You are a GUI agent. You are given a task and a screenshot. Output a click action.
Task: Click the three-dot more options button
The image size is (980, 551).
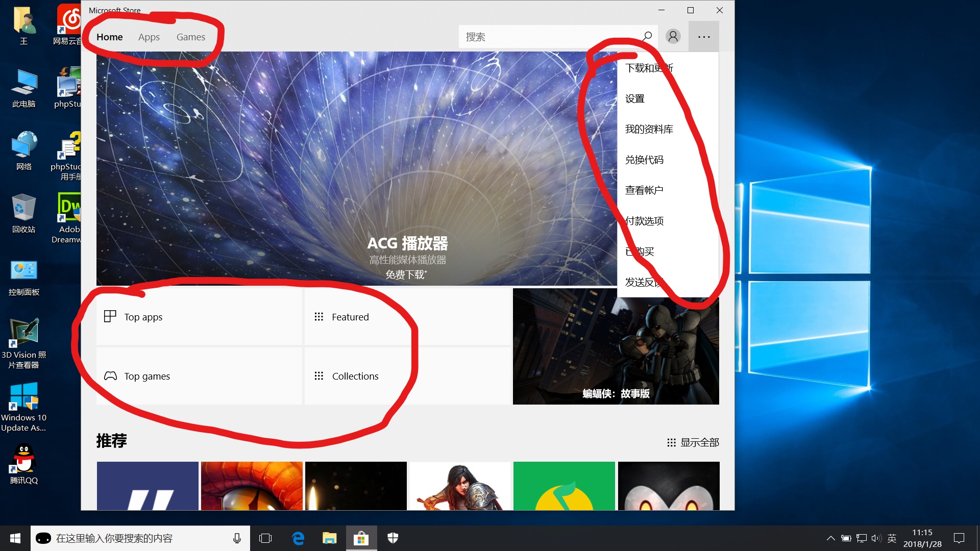(x=704, y=37)
